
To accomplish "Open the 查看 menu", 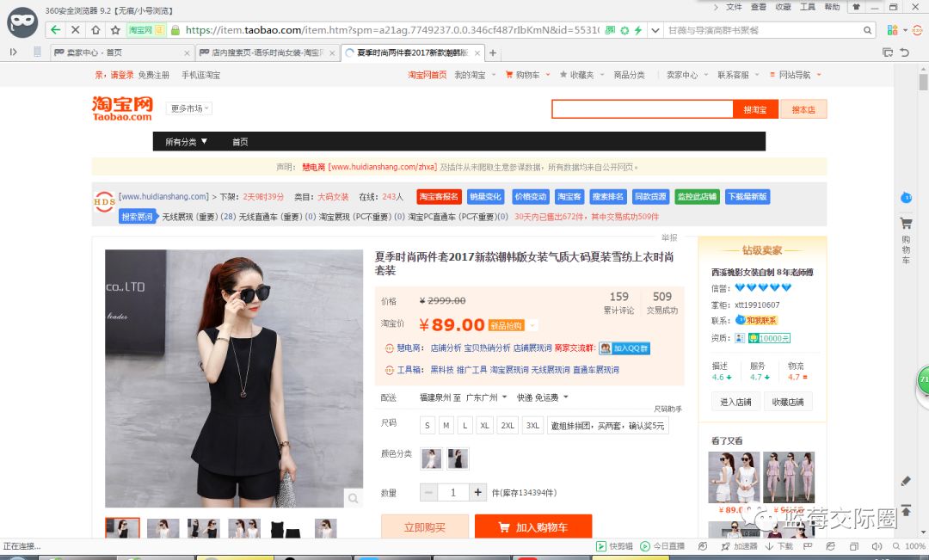I will [759, 7].
